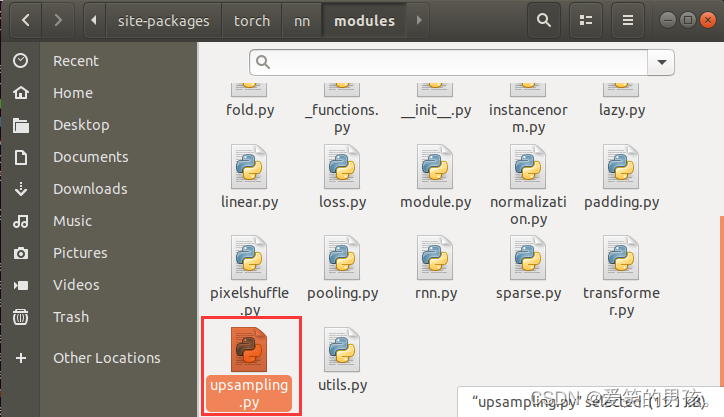Screen dimensions: 724x417
Task: Click the Videos camcorder icon
Action: click(x=21, y=285)
